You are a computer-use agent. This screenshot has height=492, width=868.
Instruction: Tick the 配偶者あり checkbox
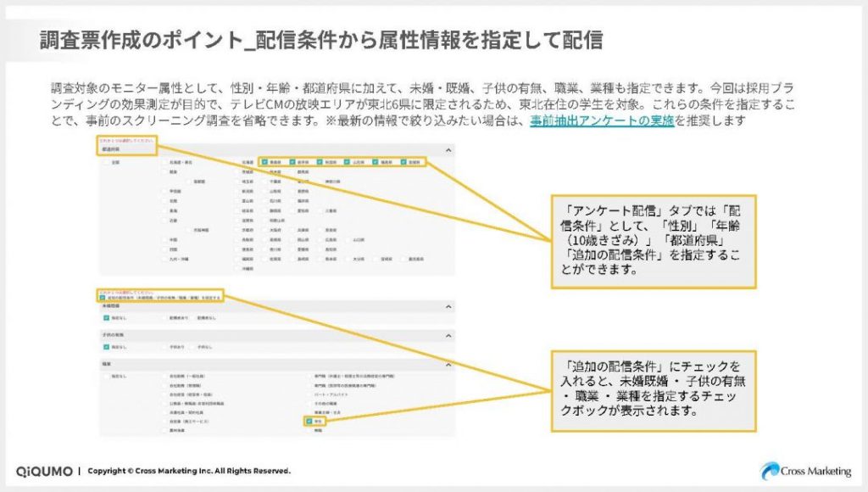pos(164,318)
